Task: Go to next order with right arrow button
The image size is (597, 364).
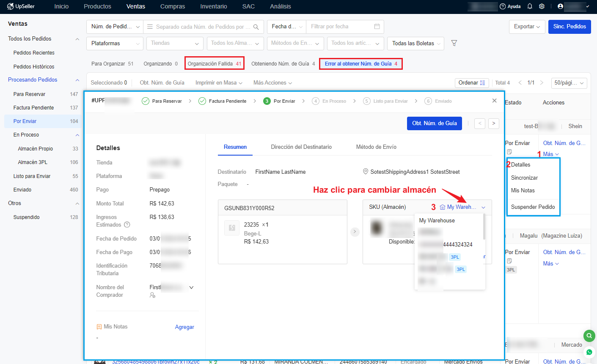Action: click(x=494, y=123)
